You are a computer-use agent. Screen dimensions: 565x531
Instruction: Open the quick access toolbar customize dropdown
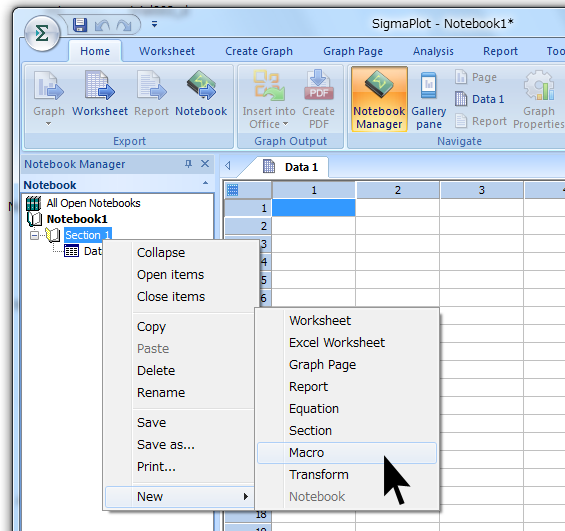[x=154, y=24]
